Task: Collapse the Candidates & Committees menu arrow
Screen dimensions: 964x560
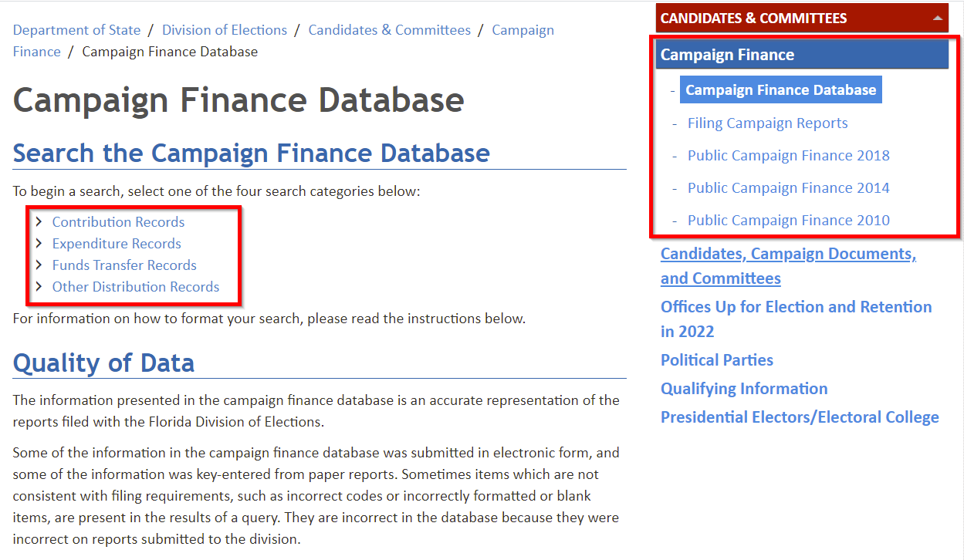Action: (937, 18)
